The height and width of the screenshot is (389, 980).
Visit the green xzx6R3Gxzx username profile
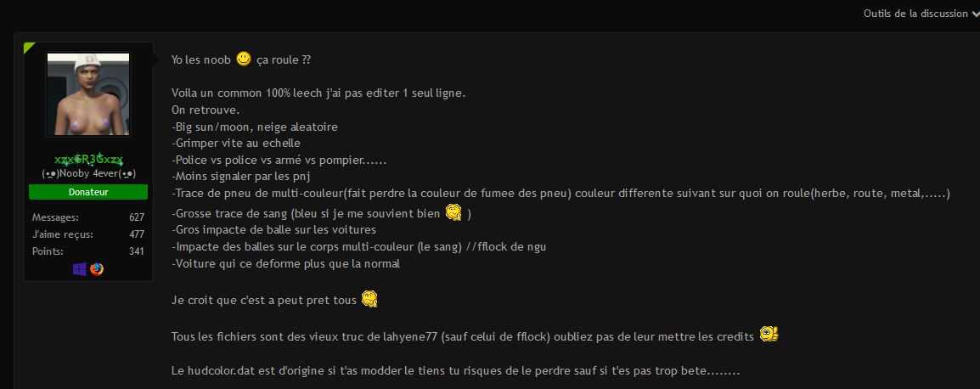tap(88, 161)
